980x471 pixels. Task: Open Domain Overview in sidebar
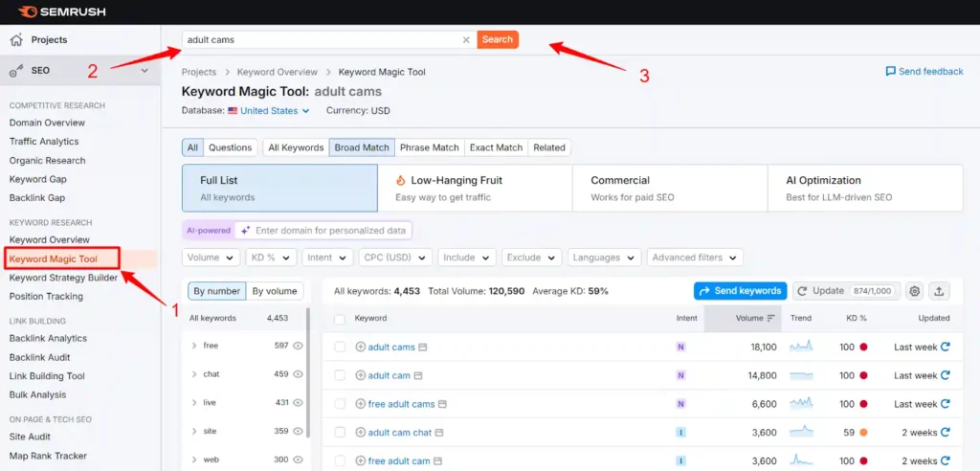[x=47, y=123]
